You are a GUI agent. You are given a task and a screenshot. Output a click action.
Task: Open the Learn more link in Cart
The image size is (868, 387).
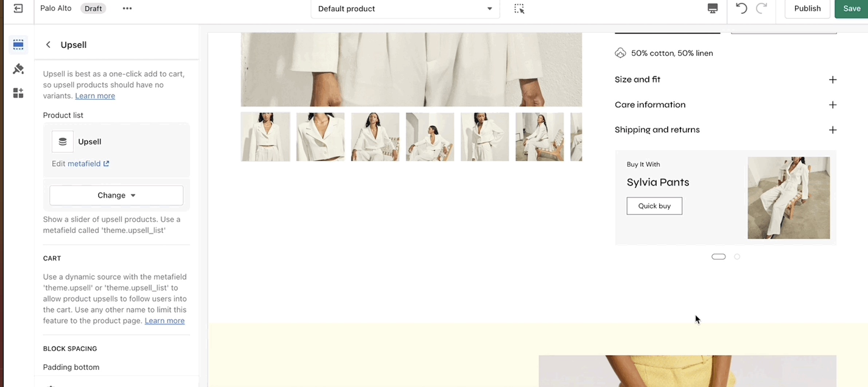point(165,321)
